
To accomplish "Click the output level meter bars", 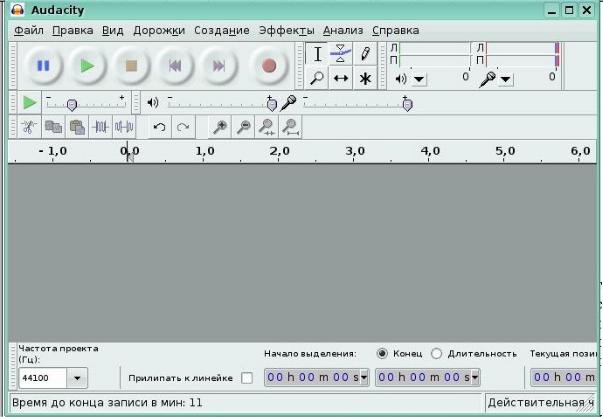I will (x=435, y=54).
